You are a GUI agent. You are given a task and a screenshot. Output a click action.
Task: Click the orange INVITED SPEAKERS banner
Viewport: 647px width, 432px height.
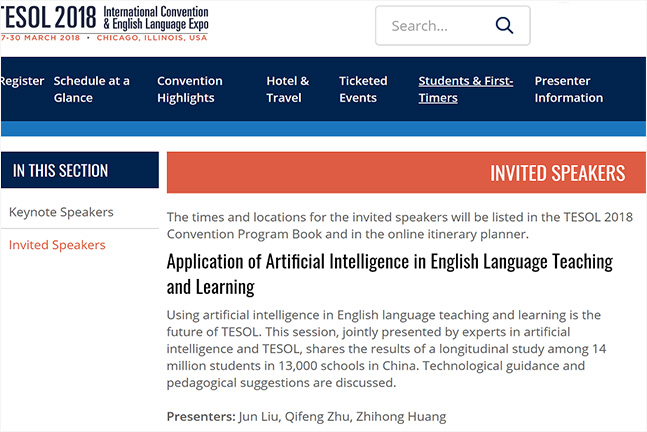(x=406, y=173)
